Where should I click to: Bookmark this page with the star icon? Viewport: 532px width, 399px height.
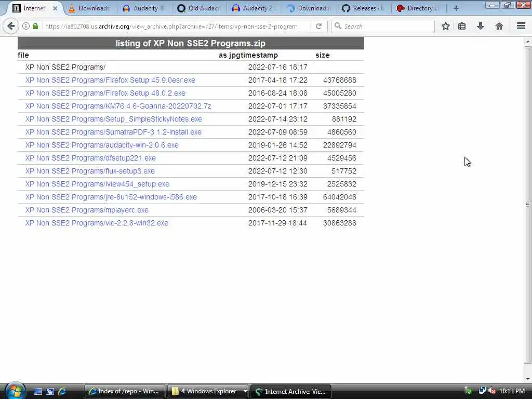pos(445,26)
